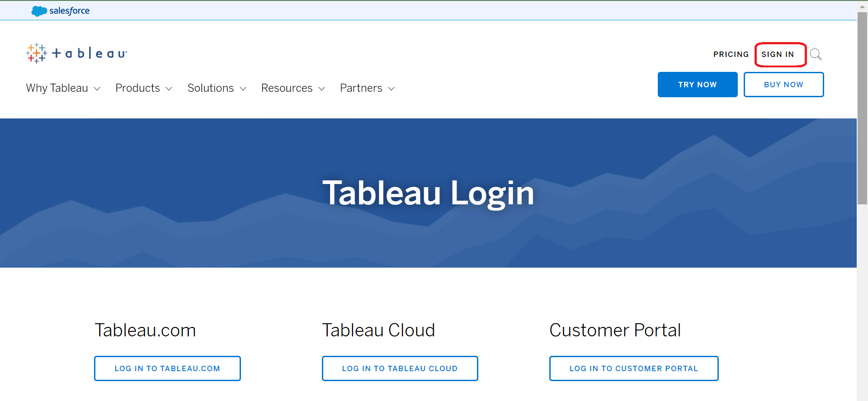Click the Customer Portal section heading
The width and height of the screenshot is (868, 401).
pos(615,330)
